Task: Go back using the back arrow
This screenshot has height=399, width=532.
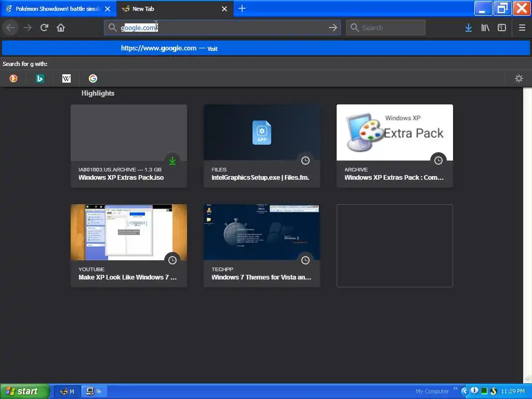Action: point(10,28)
